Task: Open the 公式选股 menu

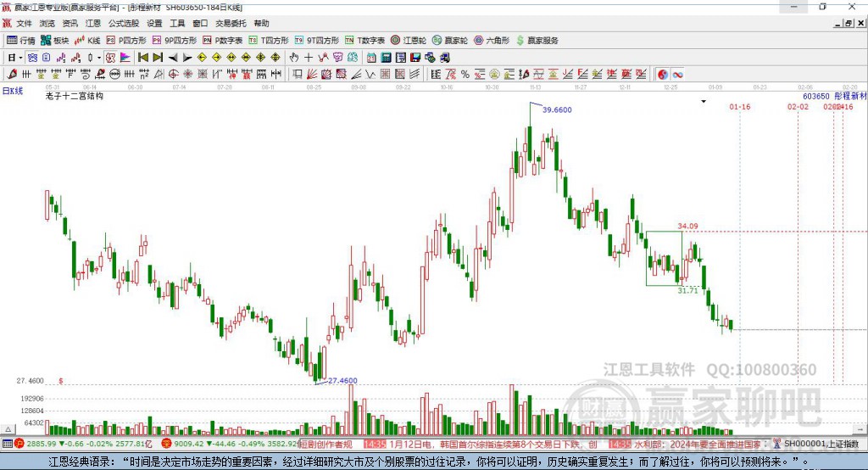Action: pos(124,23)
